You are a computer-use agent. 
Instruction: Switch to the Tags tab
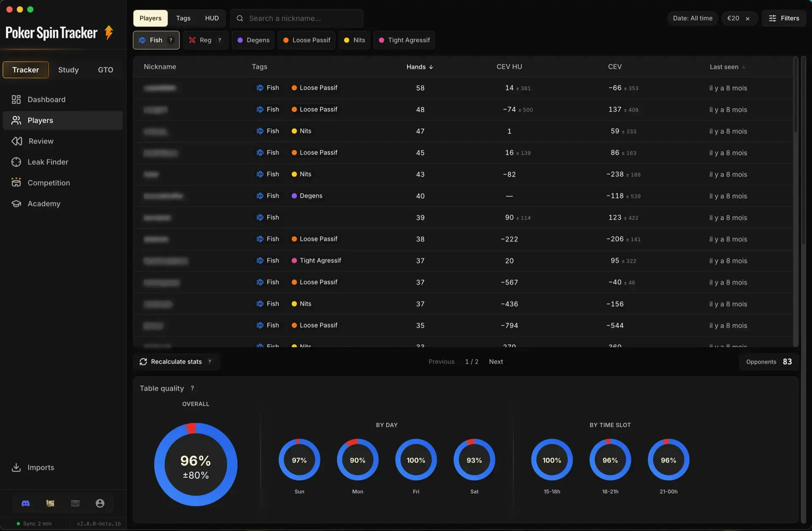[183, 18]
